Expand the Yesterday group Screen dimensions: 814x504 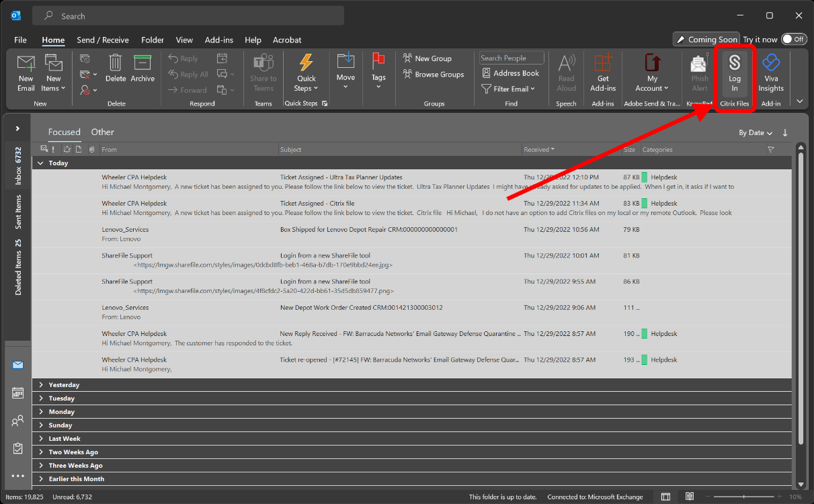(x=41, y=385)
